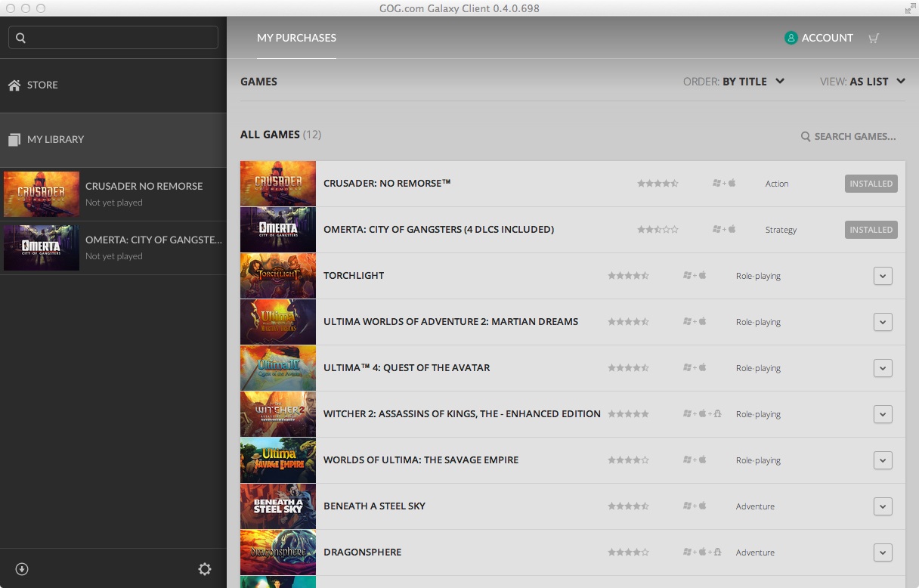Open Omerta City of Gangsters sidebar entry
The image size is (919, 588).
(113, 248)
